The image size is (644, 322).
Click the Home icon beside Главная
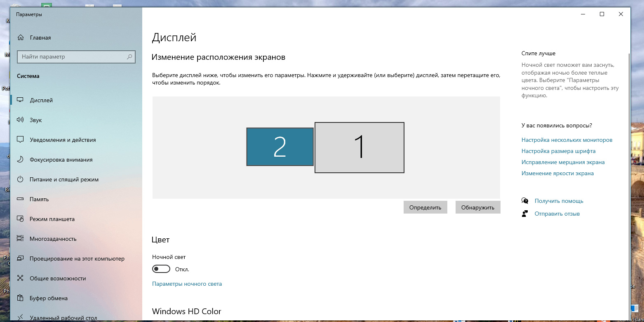[20, 38]
